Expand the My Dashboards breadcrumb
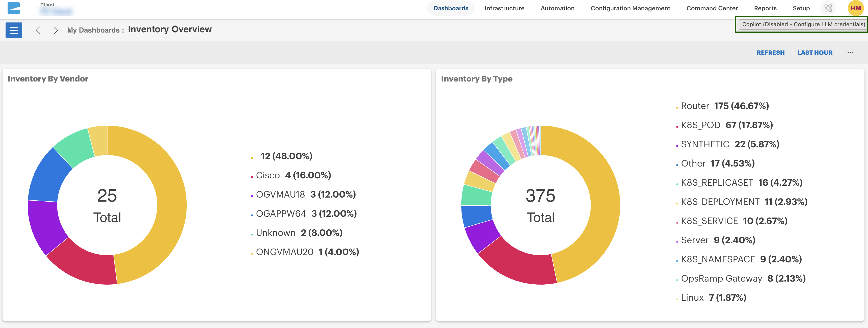 (x=93, y=30)
